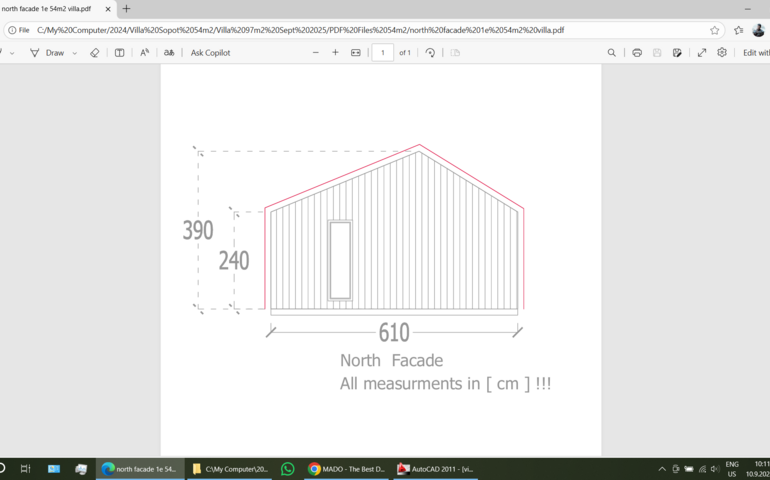Print the PDF document
This screenshot has width=770, height=480.
point(636,53)
